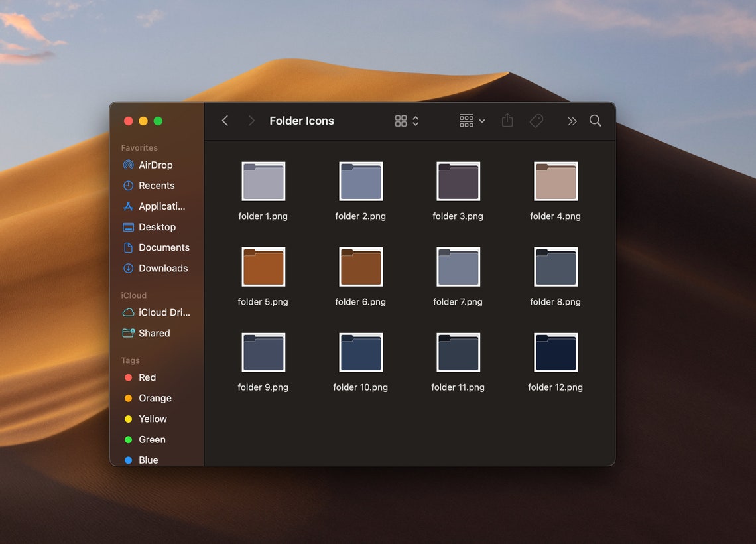Image resolution: width=756 pixels, height=544 pixels.
Task: Click the forward navigation arrow
Action: [251, 121]
